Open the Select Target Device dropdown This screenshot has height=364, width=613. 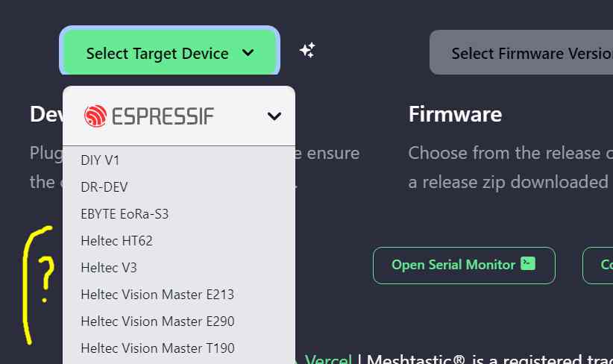[x=170, y=51]
